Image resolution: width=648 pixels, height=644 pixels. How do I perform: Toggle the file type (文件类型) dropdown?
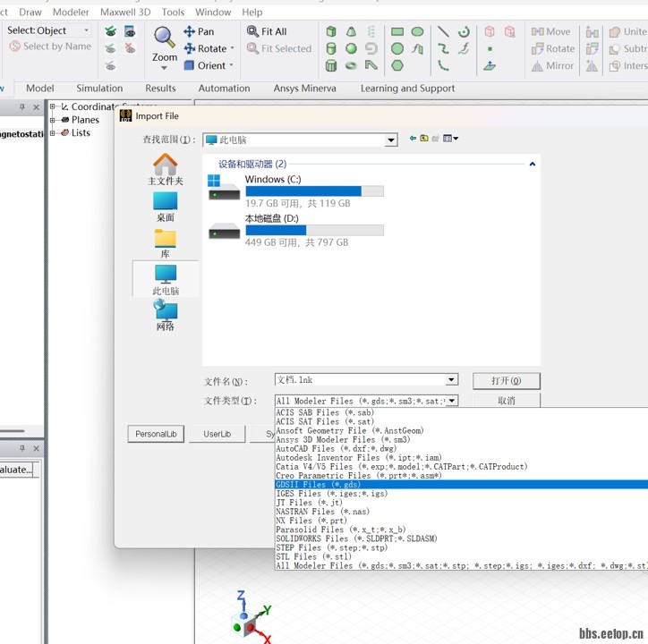pyautogui.click(x=452, y=401)
